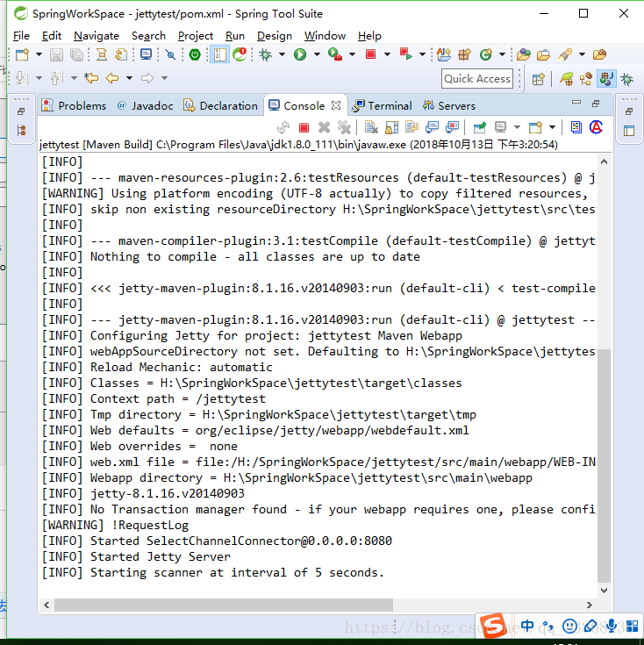Viewport: 644px width, 645px height.
Task: Click the Run External Tools icon
Action: point(335,54)
